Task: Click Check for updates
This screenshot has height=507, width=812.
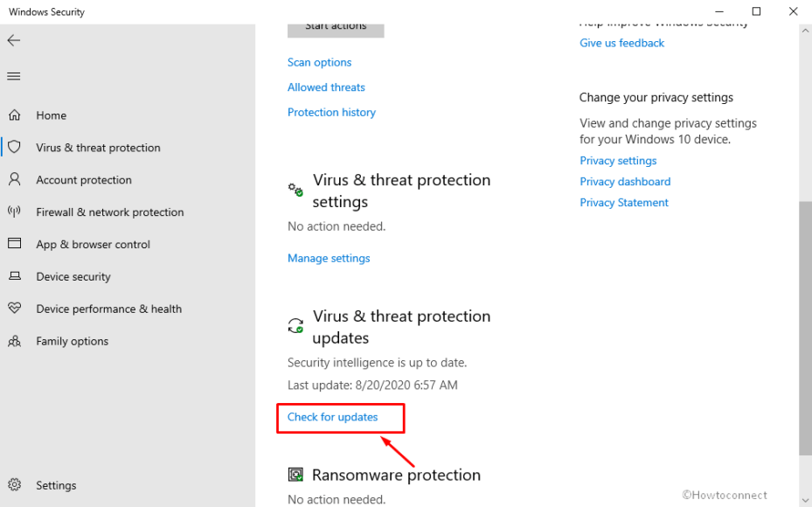Action: 333,417
